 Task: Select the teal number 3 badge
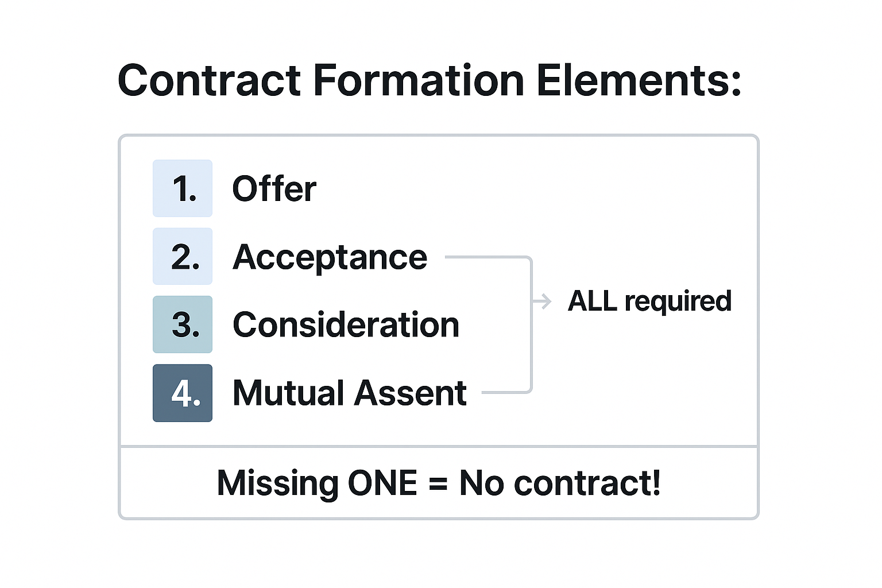point(183,324)
